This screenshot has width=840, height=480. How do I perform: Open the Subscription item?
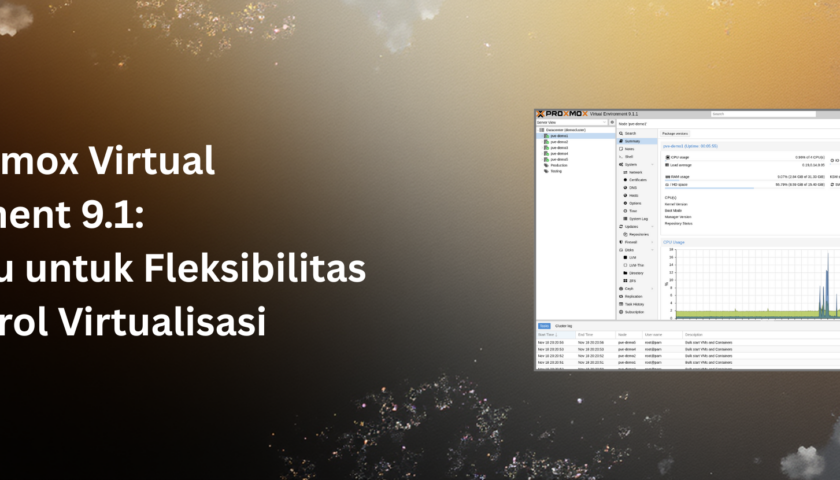click(635, 312)
